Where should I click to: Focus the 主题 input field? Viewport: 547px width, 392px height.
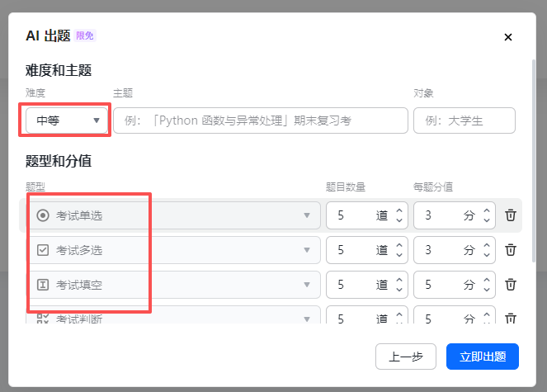pos(261,120)
